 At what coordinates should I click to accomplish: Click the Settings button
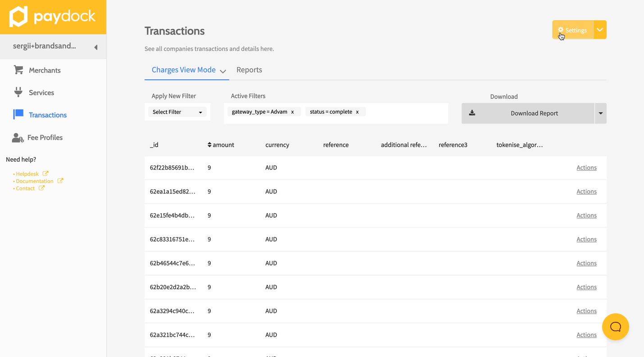click(573, 30)
